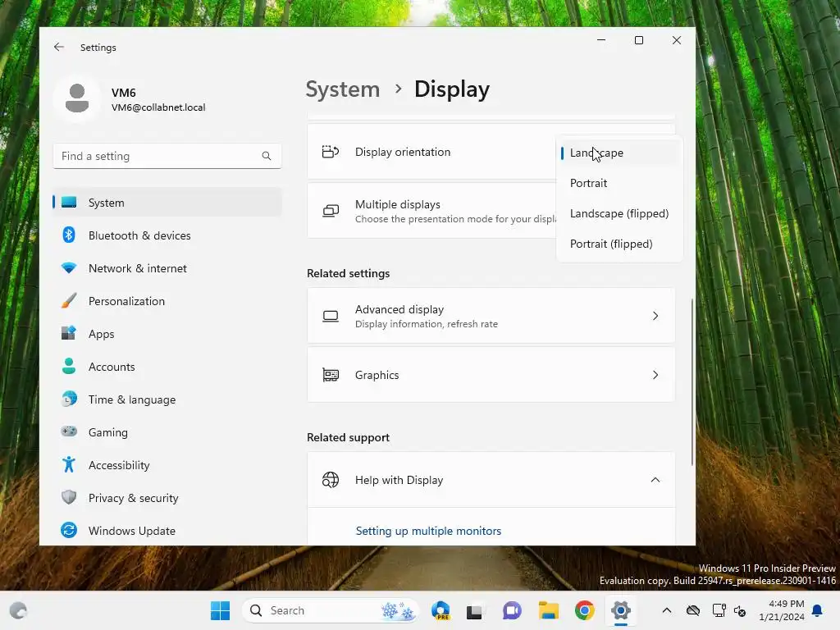Click the VM6 user avatar icon

tap(77, 98)
